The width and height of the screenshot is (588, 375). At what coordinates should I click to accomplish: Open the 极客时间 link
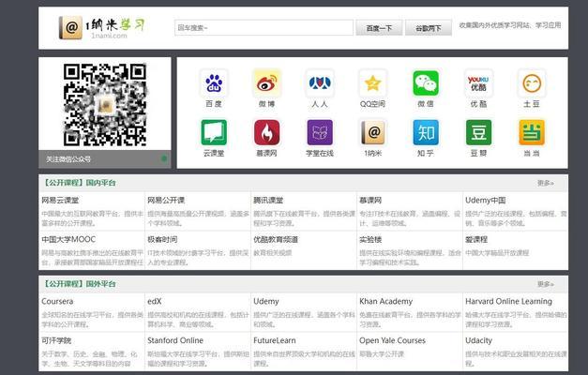click(162, 239)
